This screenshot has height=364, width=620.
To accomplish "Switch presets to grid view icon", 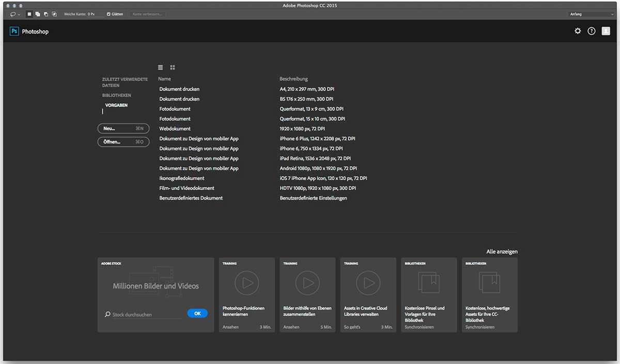I will pyautogui.click(x=173, y=68).
